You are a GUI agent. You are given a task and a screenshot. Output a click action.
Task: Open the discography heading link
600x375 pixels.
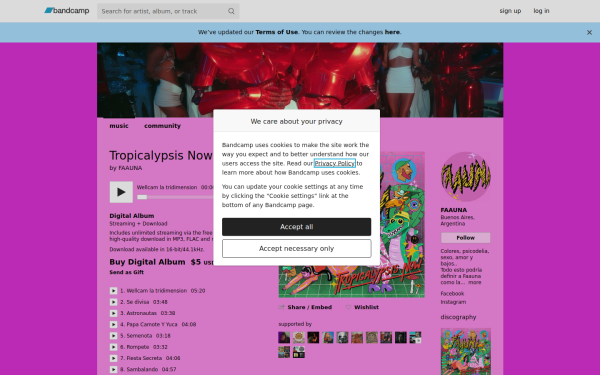click(458, 317)
